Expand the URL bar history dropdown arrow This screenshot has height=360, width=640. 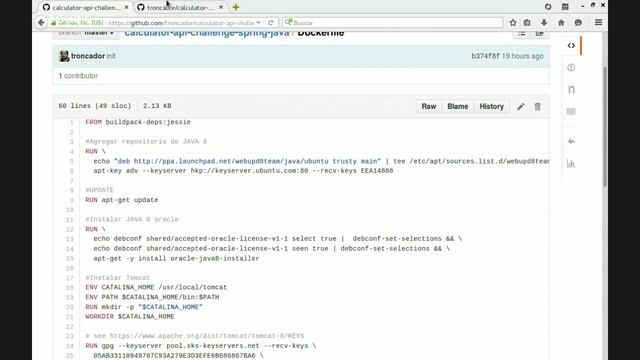click(258, 23)
